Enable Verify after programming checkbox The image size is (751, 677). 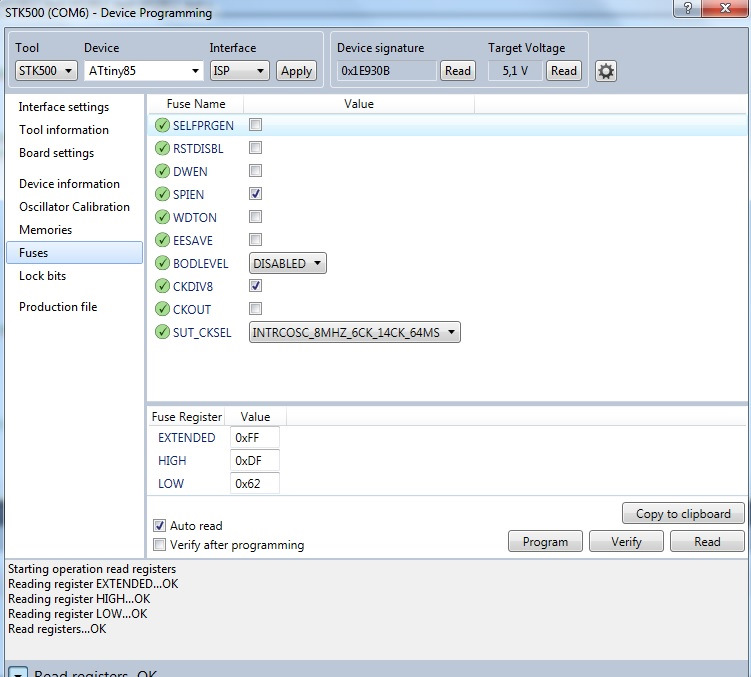tap(160, 545)
